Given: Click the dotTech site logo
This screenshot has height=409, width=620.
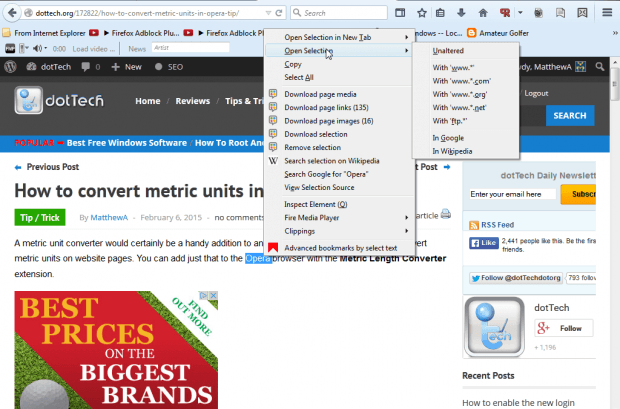Looking at the screenshot, I should (59, 100).
